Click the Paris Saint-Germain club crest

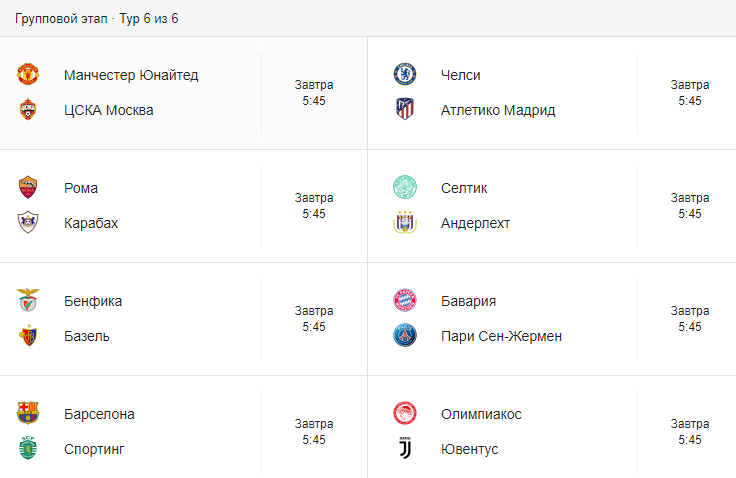(405, 336)
